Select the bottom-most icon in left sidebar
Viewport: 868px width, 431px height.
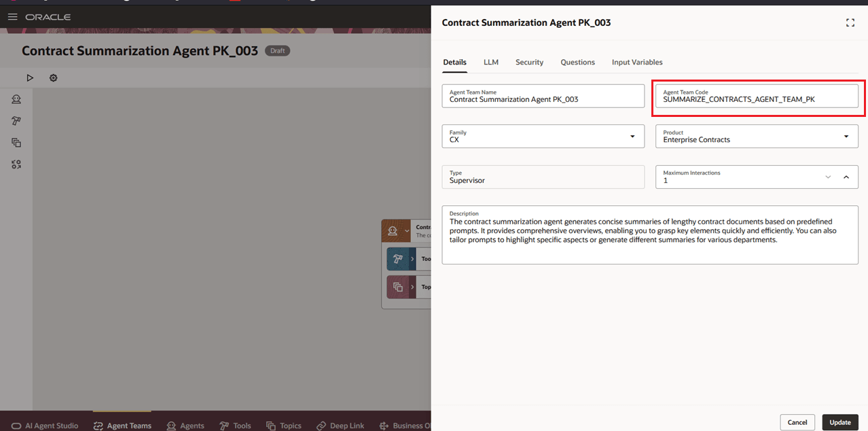tap(16, 165)
